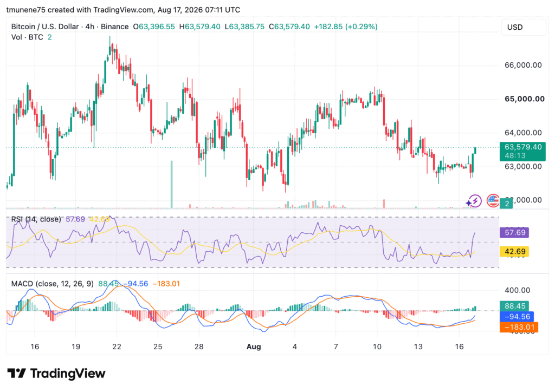Click the date 16 after Aug 13
The height and width of the screenshot is (392, 555).
[x=459, y=347]
